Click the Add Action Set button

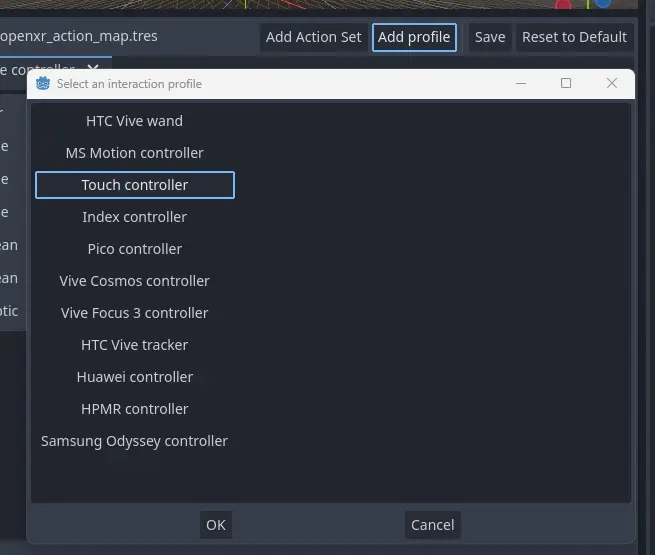(313, 37)
